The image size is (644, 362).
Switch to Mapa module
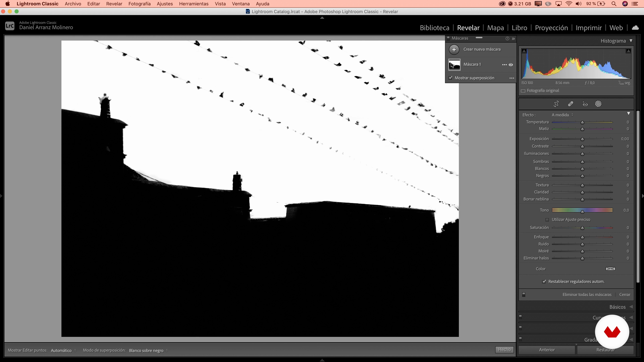[x=495, y=28]
